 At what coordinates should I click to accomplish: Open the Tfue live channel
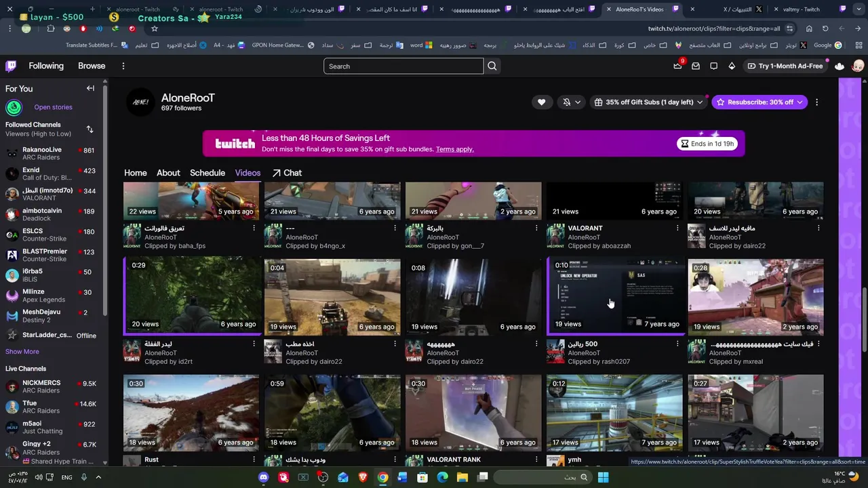pyautogui.click(x=50, y=407)
